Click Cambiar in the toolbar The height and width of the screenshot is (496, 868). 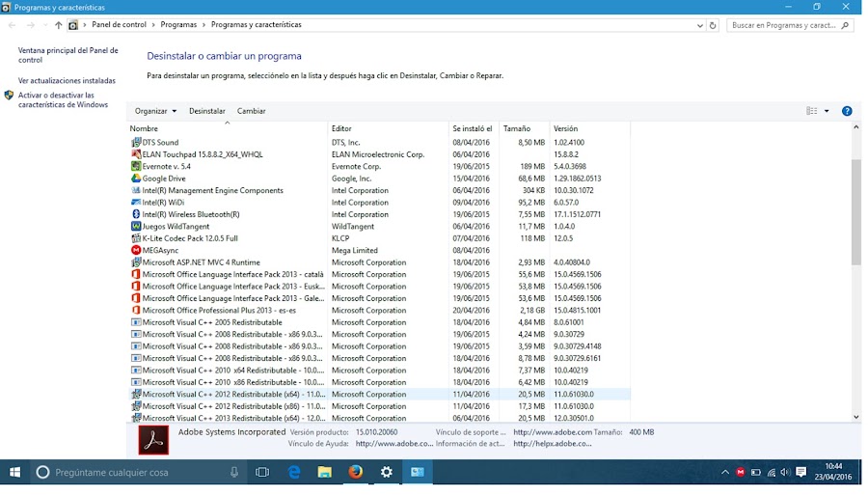(252, 111)
